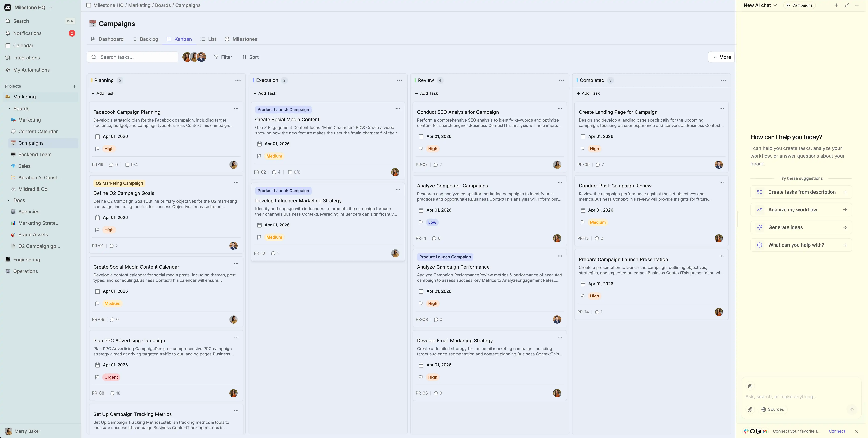The width and height of the screenshot is (868, 438).
Task: Click the plus icon to add project
Action: [74, 86]
